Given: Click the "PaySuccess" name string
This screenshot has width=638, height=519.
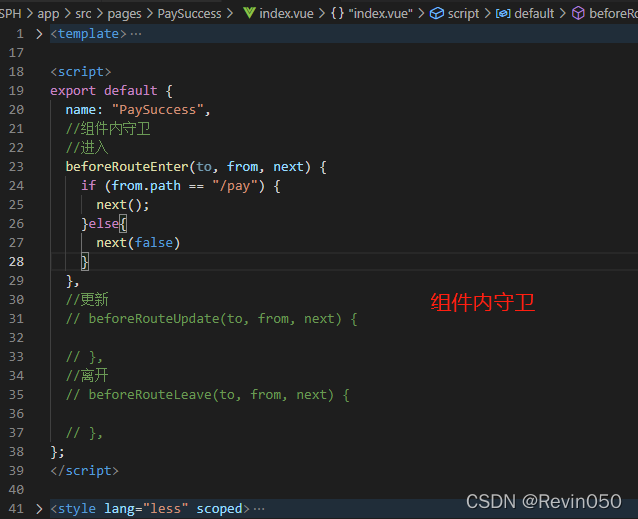Looking at the screenshot, I should pyautogui.click(x=157, y=110).
